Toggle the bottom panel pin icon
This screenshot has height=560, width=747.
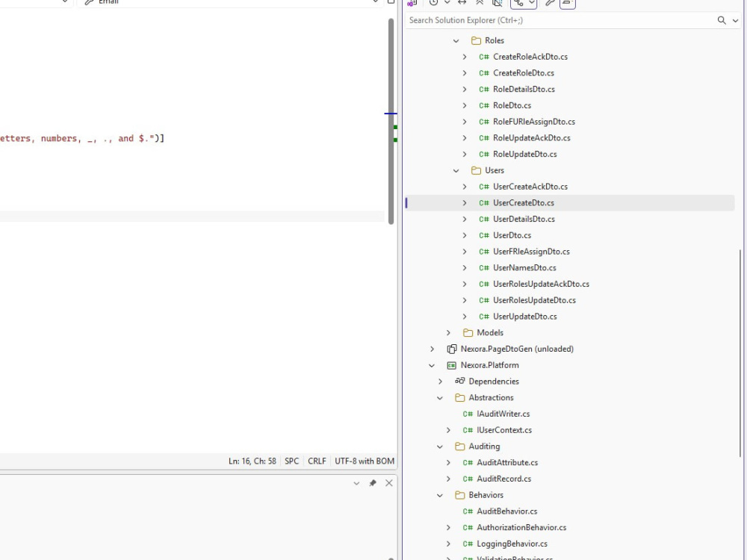(x=373, y=483)
